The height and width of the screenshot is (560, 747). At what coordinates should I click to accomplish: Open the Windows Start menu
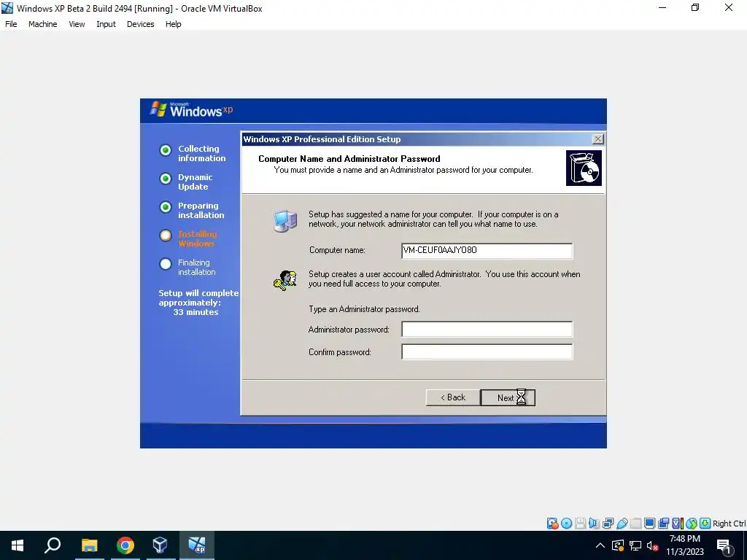(18, 545)
